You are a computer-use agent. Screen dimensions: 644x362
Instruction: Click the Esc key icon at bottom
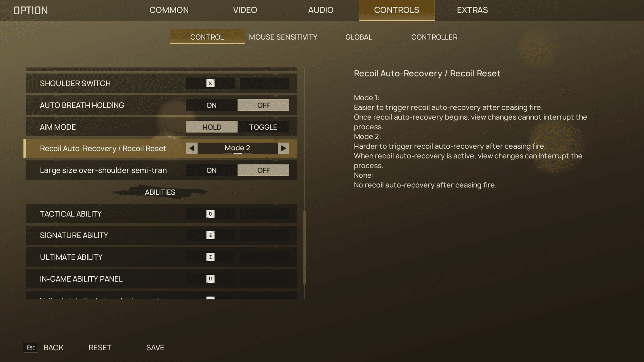point(31,347)
